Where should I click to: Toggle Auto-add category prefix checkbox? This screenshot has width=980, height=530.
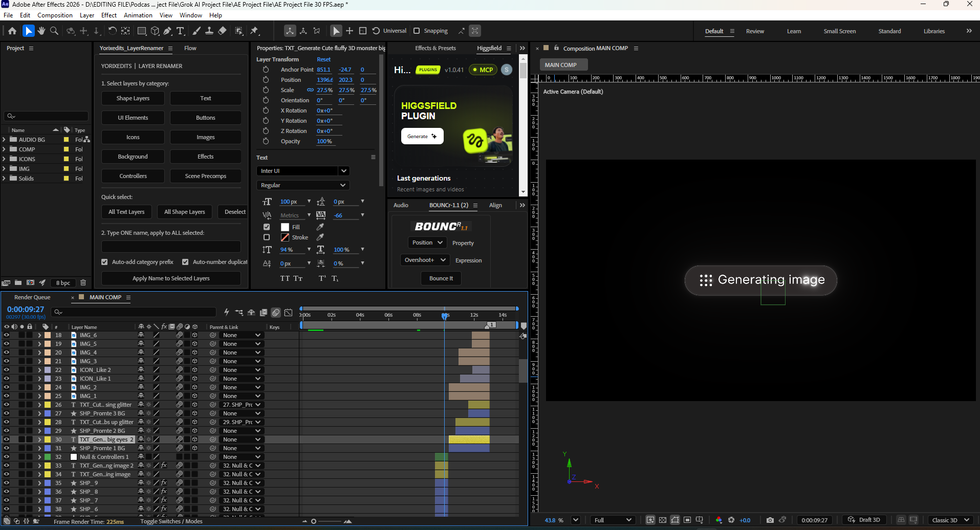tap(104, 262)
